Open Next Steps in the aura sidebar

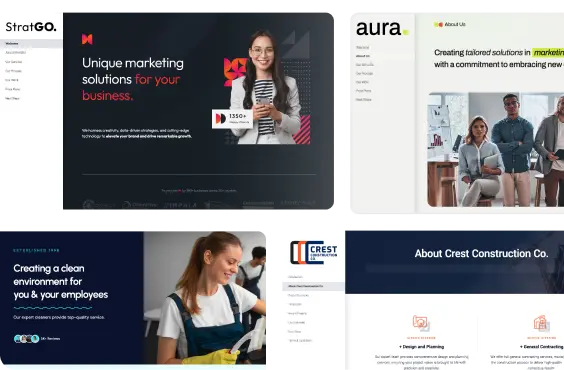pyautogui.click(x=364, y=100)
